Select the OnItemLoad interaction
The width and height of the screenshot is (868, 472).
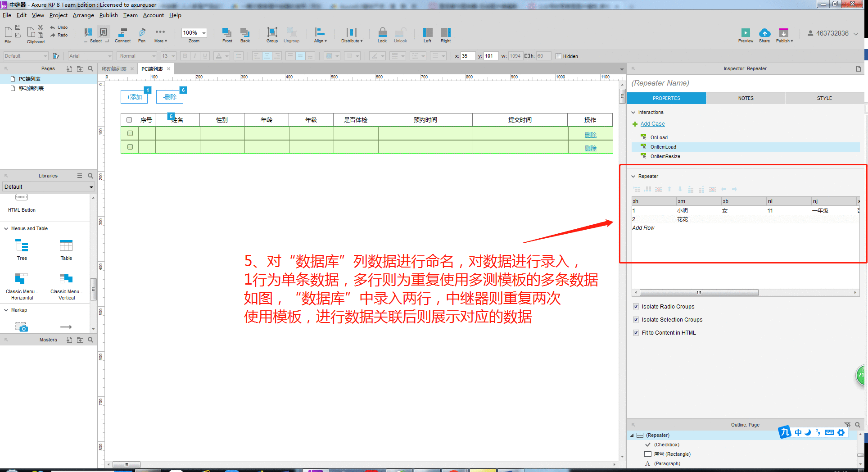pyautogui.click(x=746, y=147)
